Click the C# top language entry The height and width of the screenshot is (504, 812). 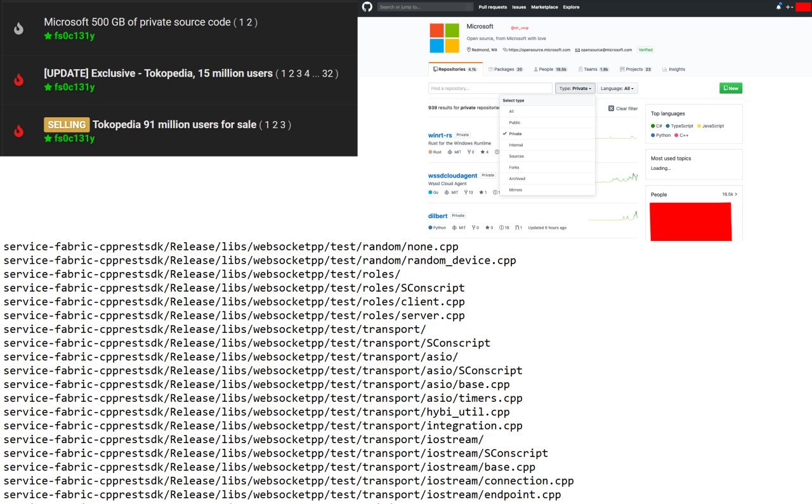pos(657,126)
